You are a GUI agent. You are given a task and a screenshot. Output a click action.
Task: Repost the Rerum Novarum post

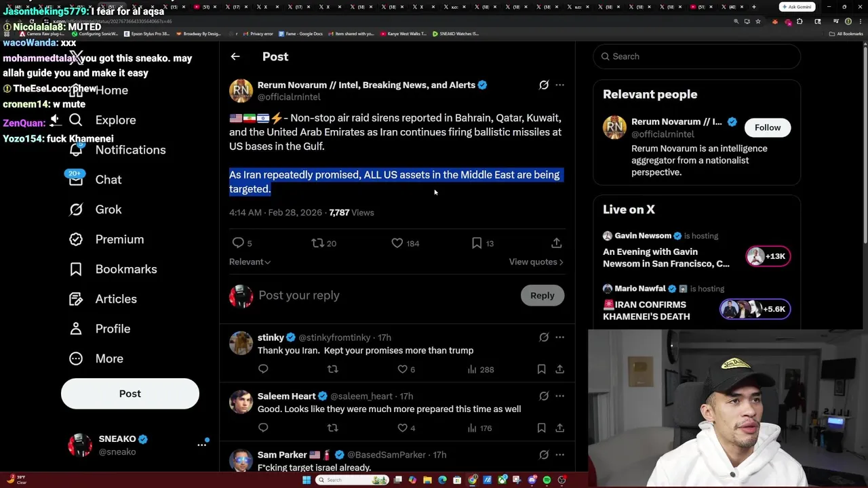(x=323, y=243)
